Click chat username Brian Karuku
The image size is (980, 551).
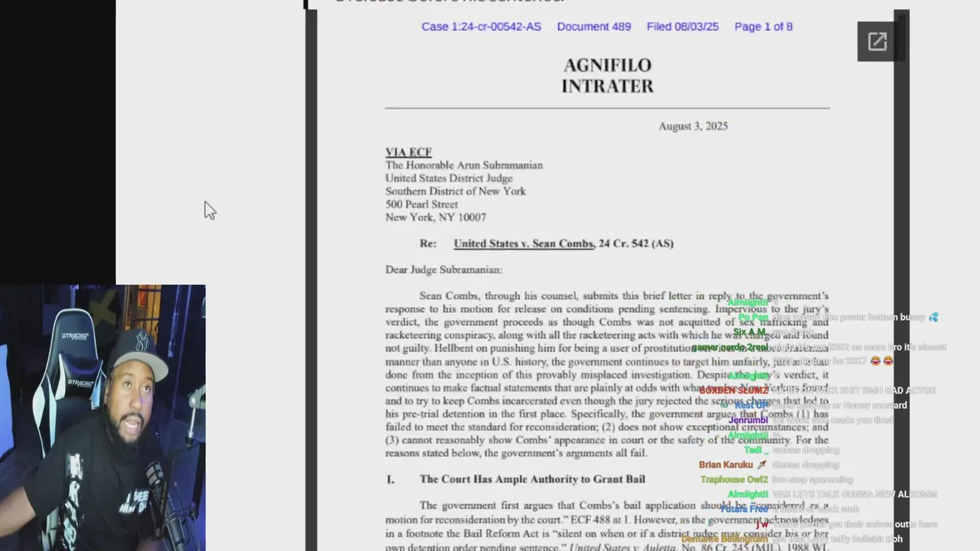pos(726,465)
